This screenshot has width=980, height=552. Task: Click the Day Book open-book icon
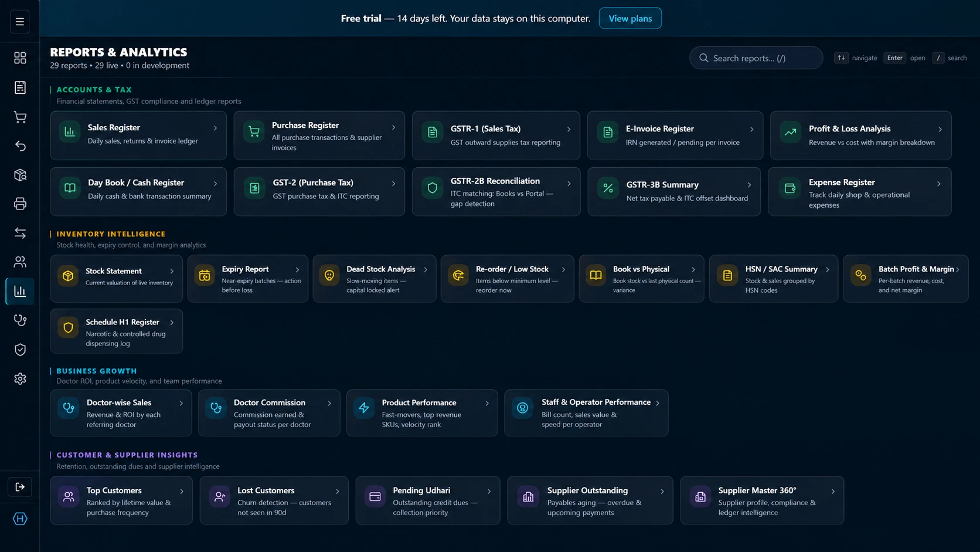coord(70,188)
